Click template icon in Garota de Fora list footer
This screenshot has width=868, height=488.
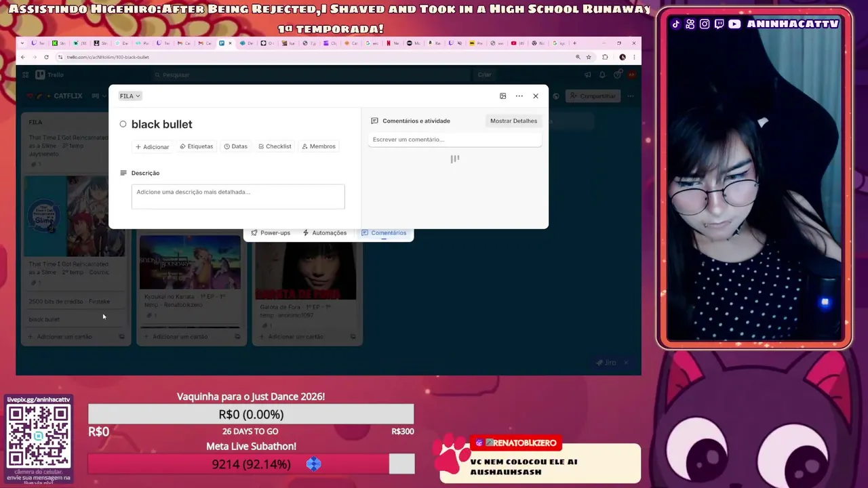(x=353, y=337)
